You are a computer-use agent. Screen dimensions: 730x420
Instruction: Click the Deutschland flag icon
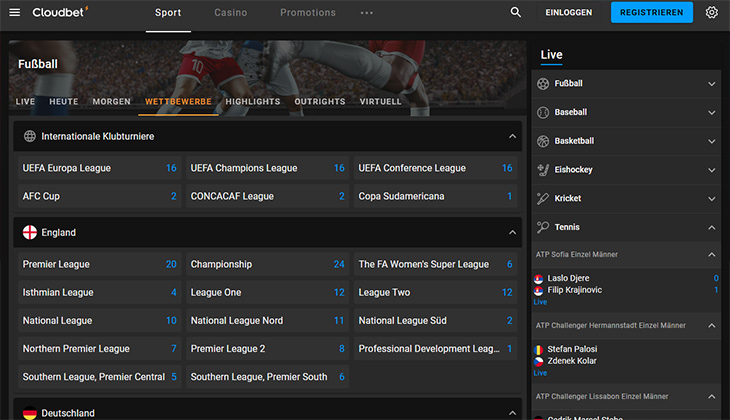click(x=30, y=413)
